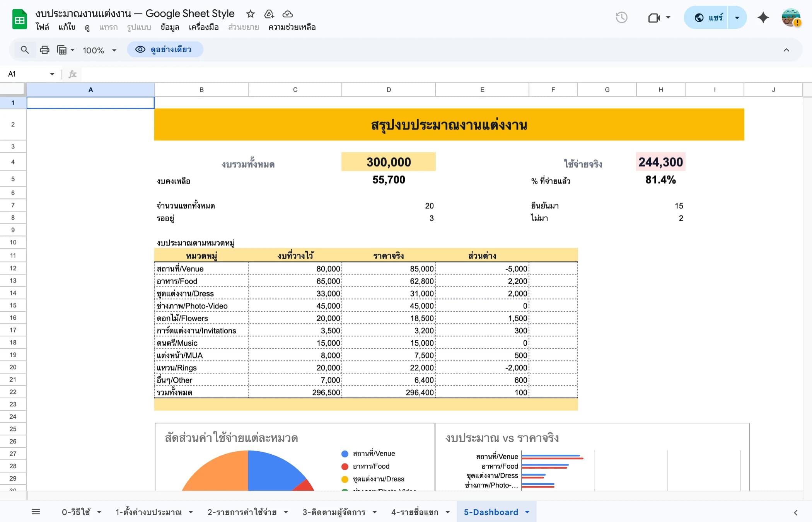
Task: Check the cloud save status icon
Action: click(x=288, y=14)
